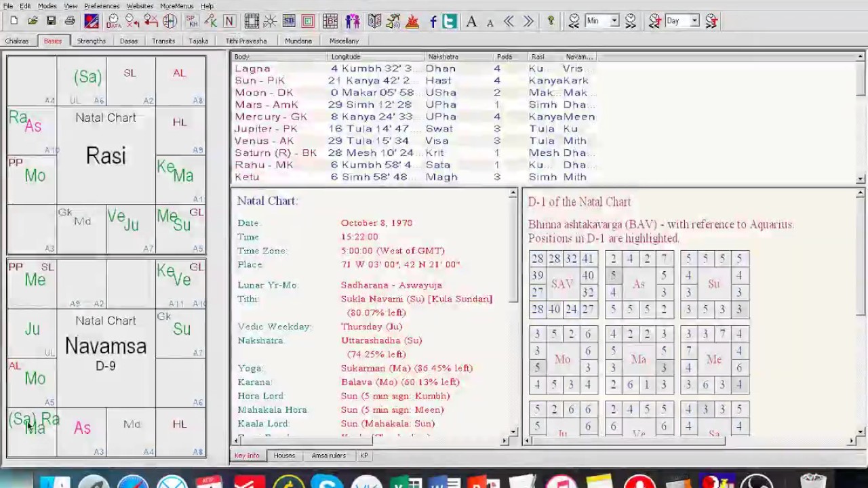
Task: Step transit backward by Day icon
Action: (654, 21)
